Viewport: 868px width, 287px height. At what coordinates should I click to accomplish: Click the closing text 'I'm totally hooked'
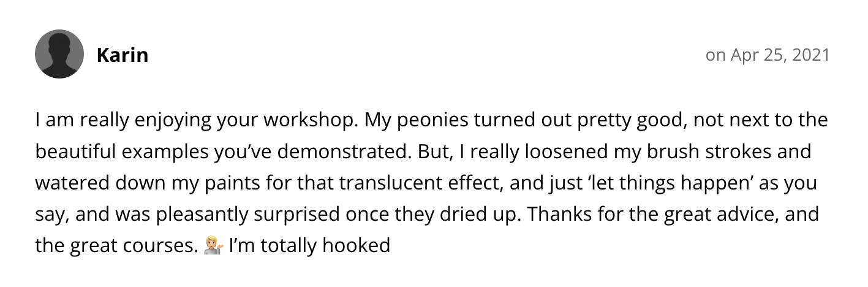point(309,247)
